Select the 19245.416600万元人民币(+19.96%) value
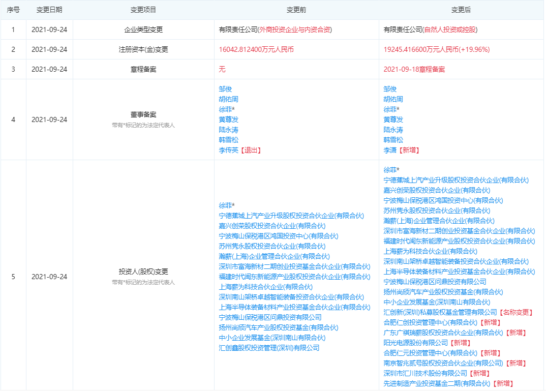546x392 pixels. click(x=436, y=49)
